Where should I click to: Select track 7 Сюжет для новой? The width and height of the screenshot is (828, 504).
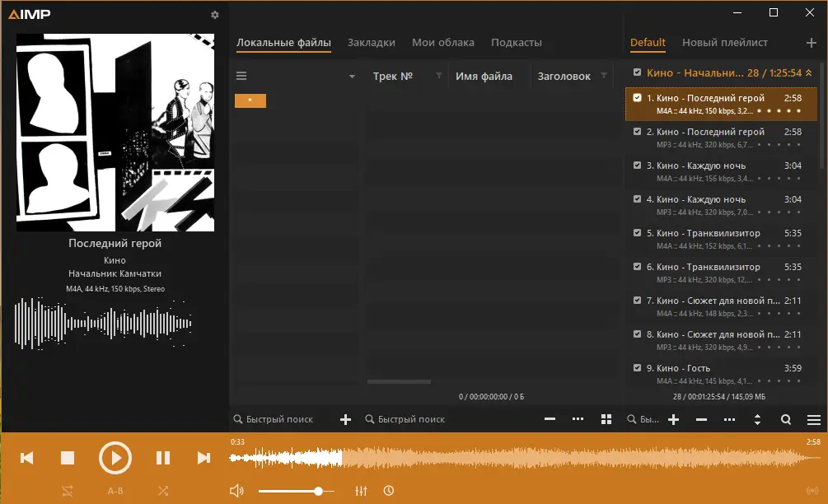point(722,306)
